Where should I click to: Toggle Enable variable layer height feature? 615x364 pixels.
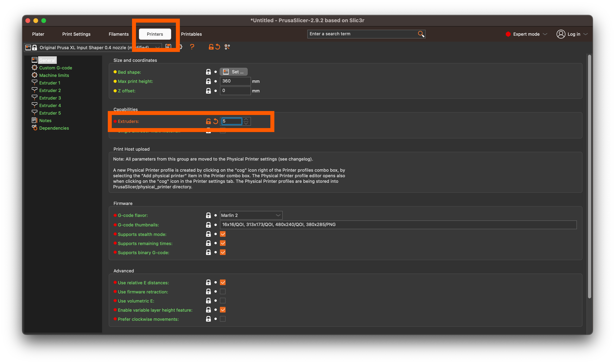(223, 310)
